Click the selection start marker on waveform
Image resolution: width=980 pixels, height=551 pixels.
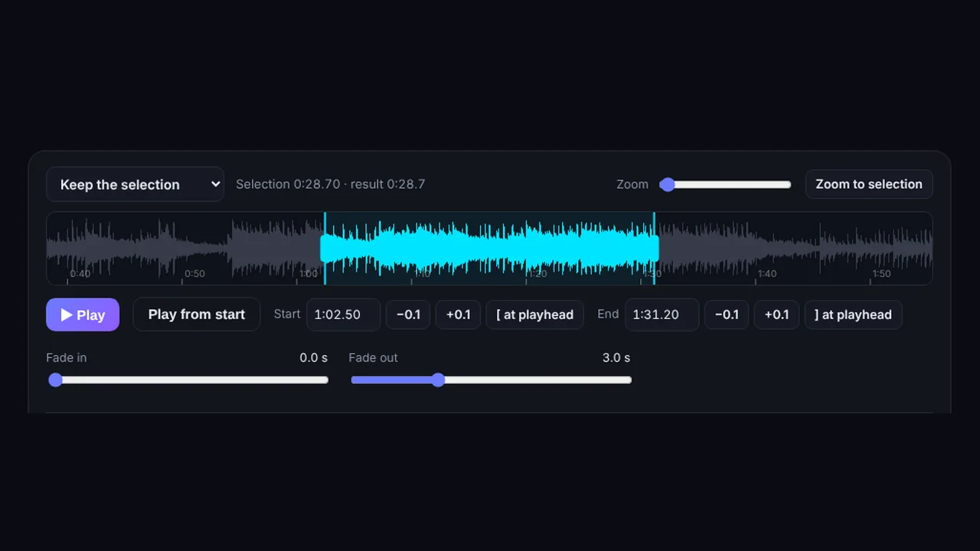pyautogui.click(x=325, y=249)
